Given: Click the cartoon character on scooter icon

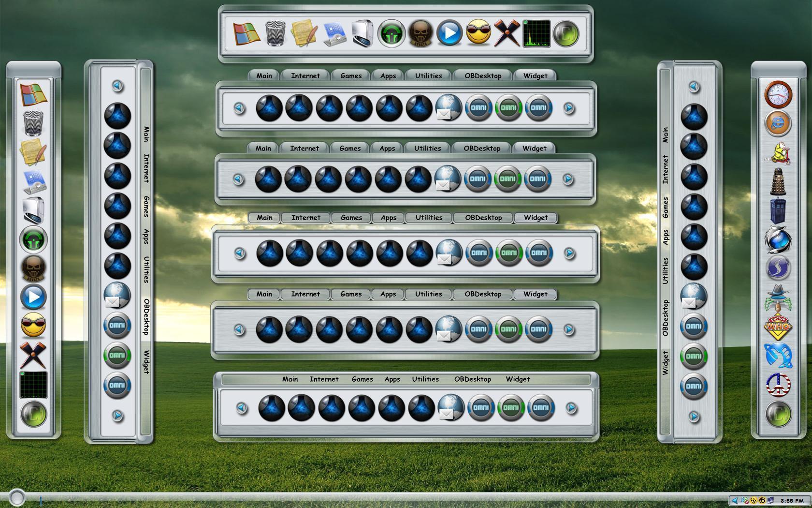Looking at the screenshot, I should click(778, 153).
